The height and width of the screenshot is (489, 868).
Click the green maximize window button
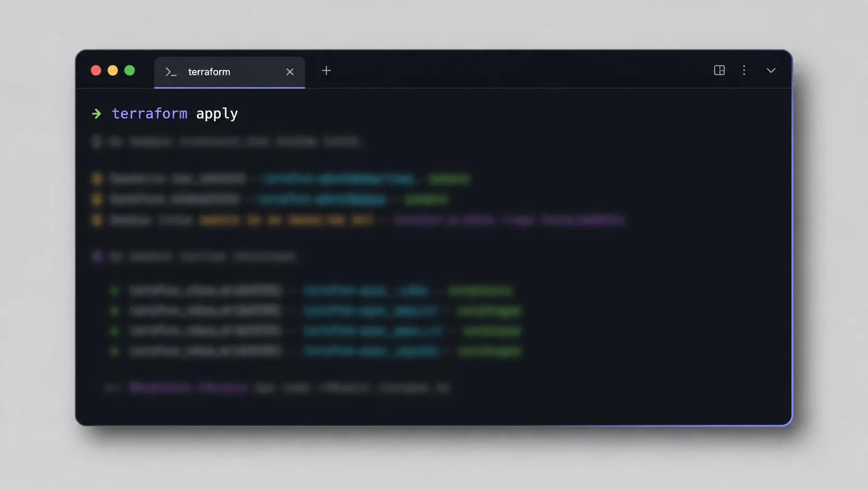pyautogui.click(x=130, y=70)
